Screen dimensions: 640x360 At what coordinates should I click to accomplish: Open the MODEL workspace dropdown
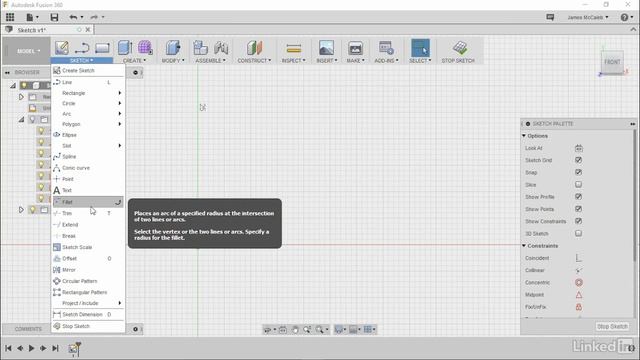(29, 51)
